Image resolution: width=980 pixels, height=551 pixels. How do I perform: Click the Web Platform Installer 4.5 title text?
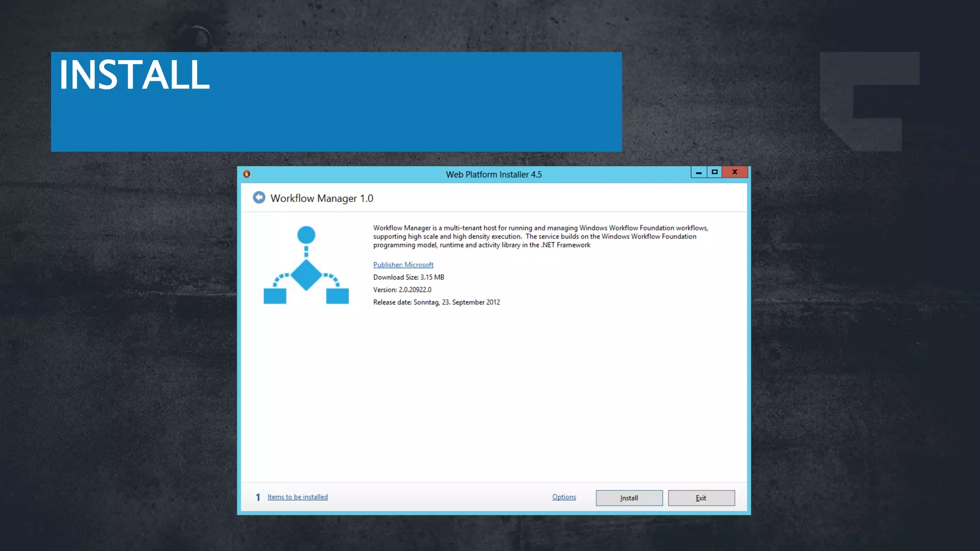[x=494, y=175]
